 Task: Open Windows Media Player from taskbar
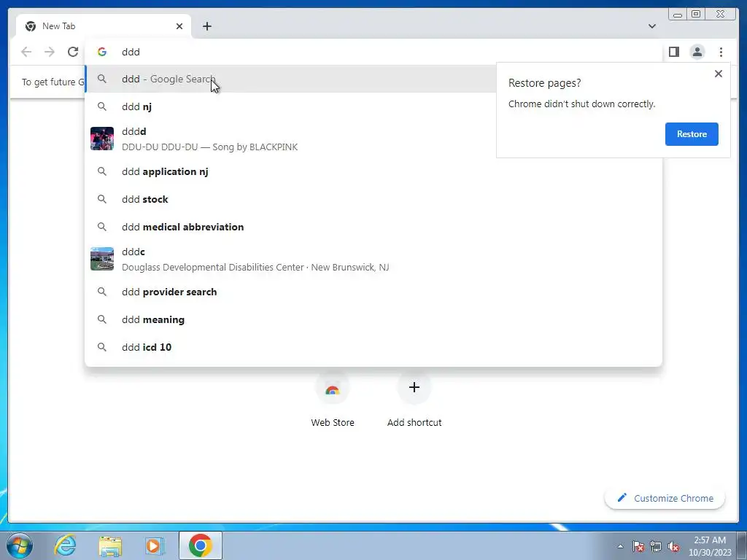[155, 545]
